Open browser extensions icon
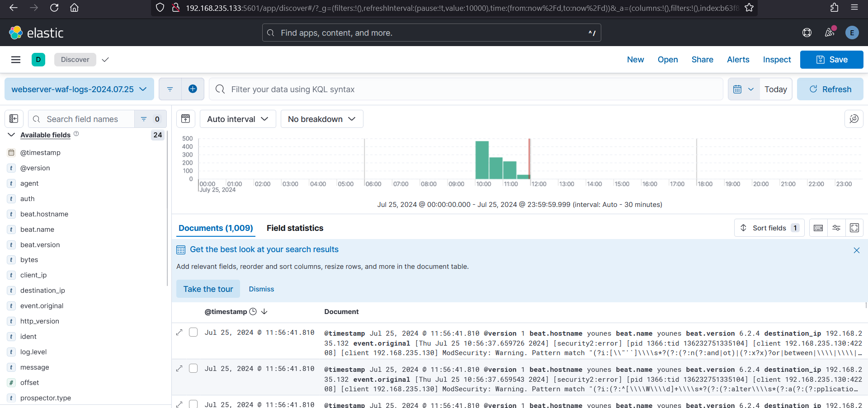Image resolution: width=868 pixels, height=408 pixels. coord(834,8)
